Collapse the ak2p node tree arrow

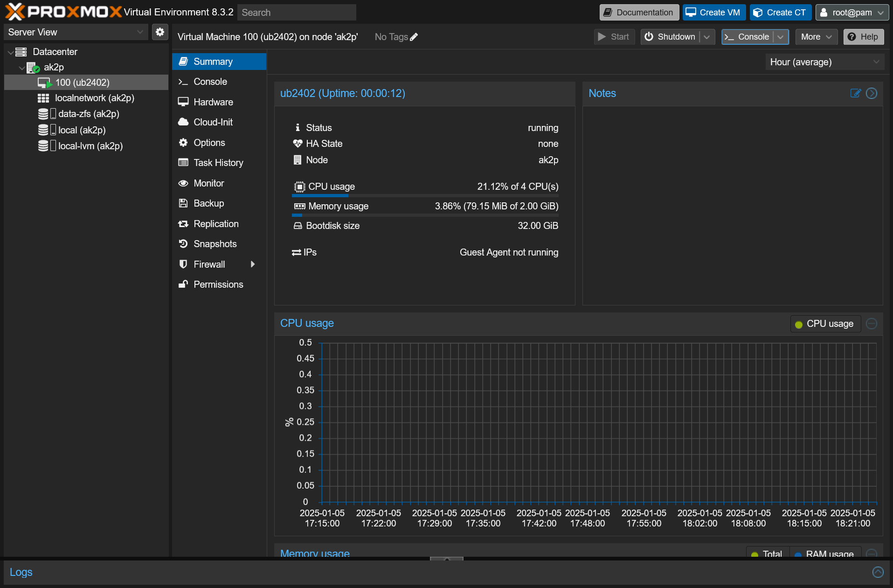click(21, 68)
